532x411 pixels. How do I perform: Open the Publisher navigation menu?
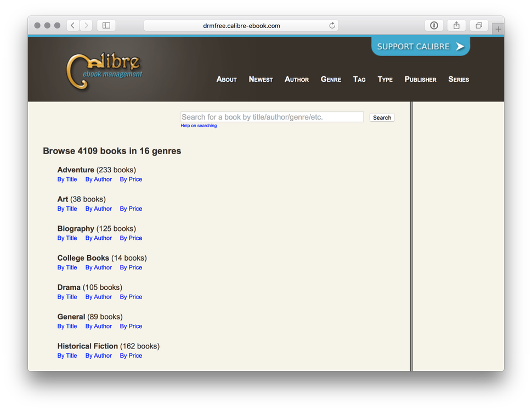(x=420, y=79)
